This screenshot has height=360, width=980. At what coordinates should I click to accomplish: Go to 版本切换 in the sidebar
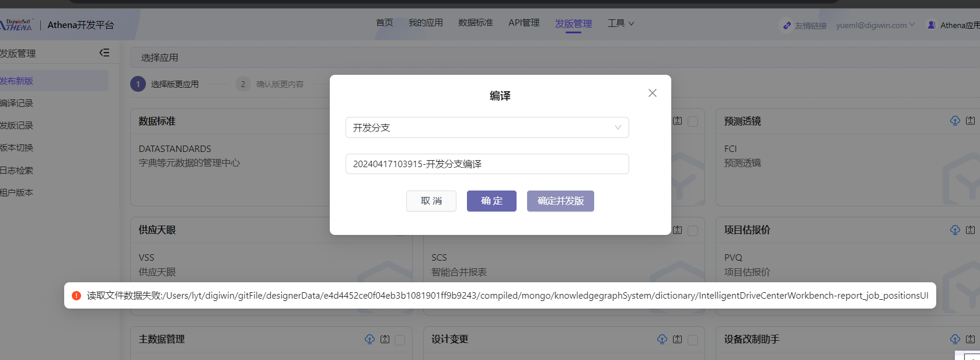coord(16,147)
